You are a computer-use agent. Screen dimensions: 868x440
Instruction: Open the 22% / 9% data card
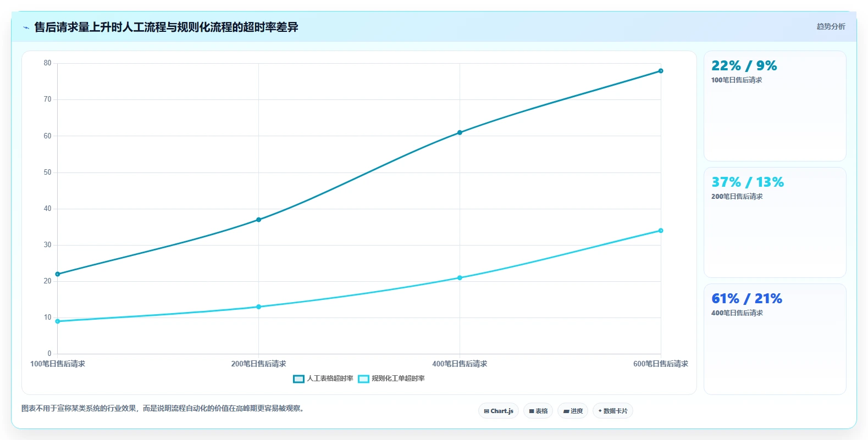click(775, 106)
